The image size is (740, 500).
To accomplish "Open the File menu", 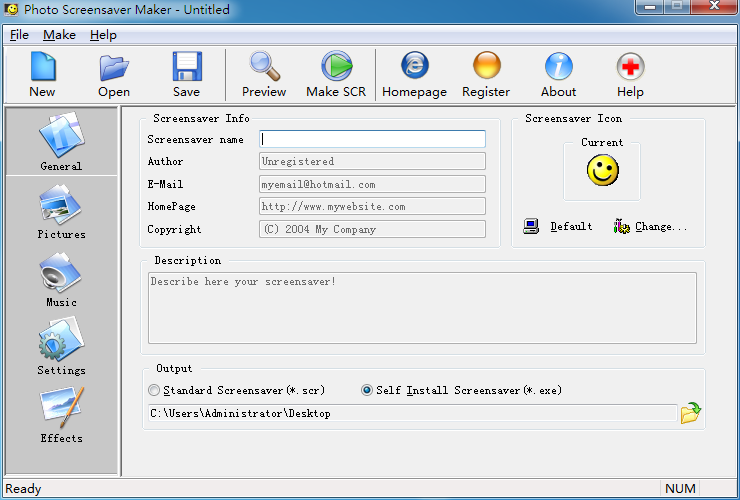I will point(19,35).
